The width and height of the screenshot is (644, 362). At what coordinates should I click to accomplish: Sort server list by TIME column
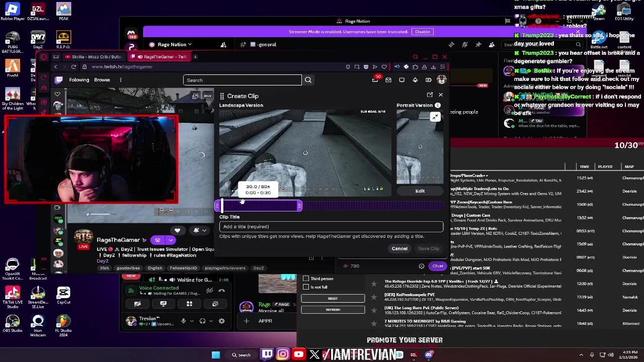click(x=584, y=166)
